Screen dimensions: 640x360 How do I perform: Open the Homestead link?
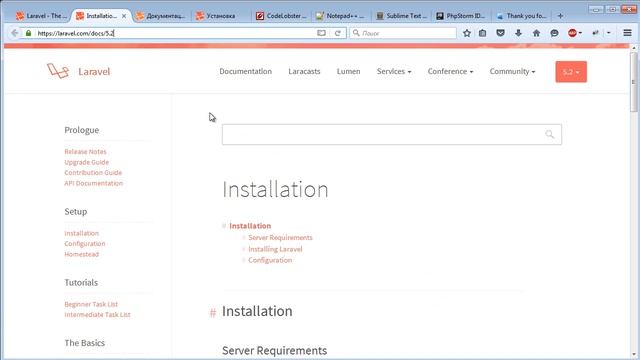[82, 254]
